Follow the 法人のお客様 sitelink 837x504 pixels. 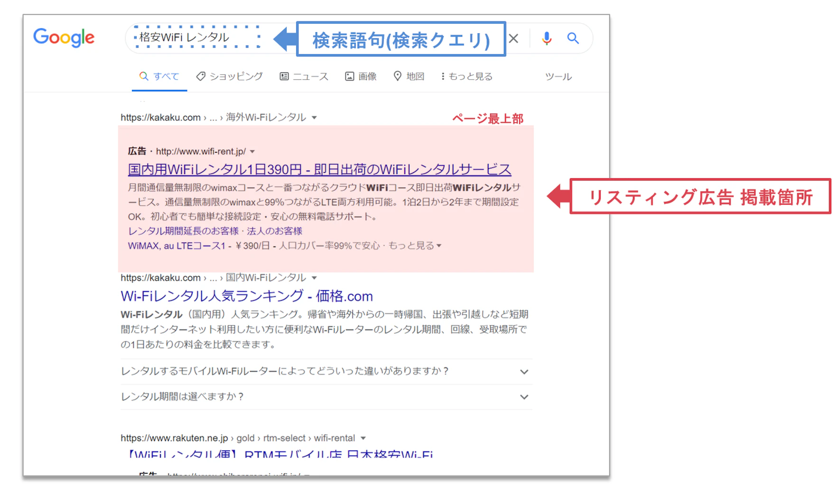[274, 231]
